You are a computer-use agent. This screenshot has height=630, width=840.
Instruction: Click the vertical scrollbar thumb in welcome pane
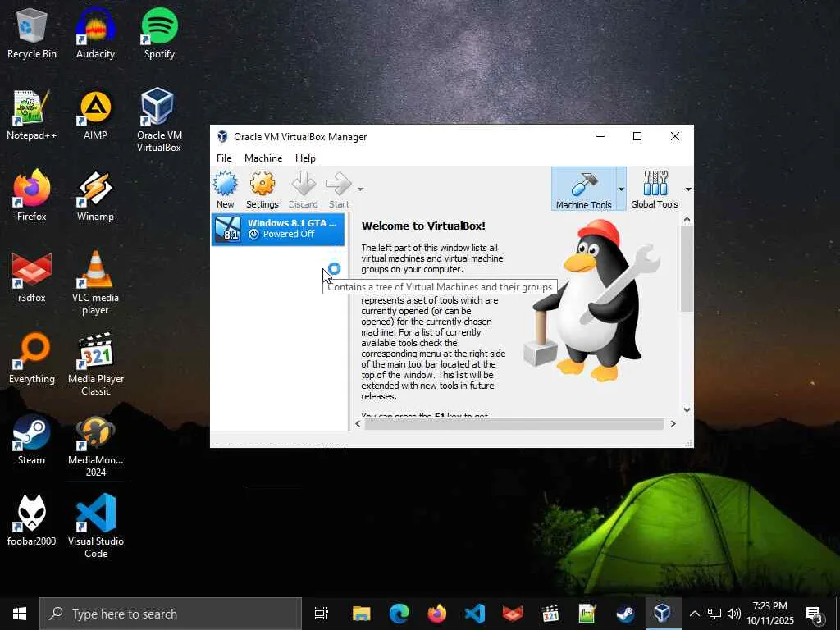[x=687, y=268]
